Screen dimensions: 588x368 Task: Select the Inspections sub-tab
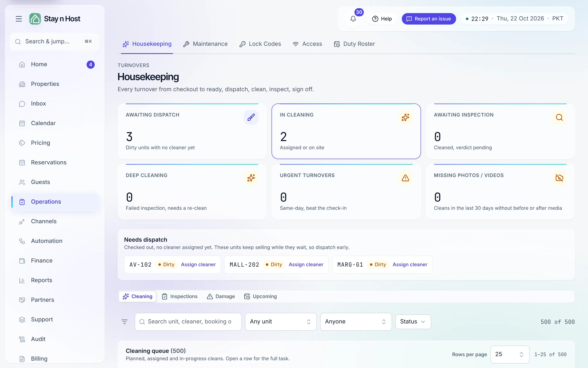pos(180,296)
